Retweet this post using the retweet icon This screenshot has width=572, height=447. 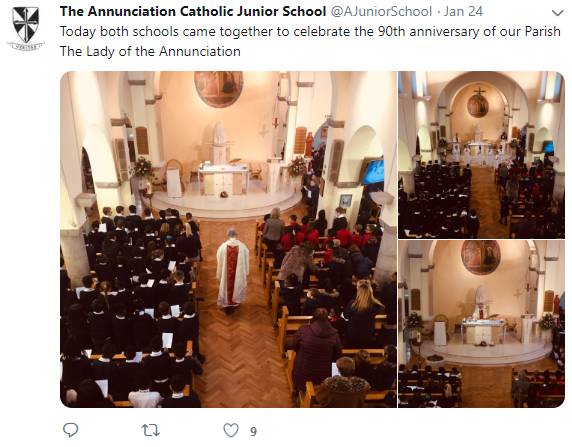pyautogui.click(x=151, y=430)
